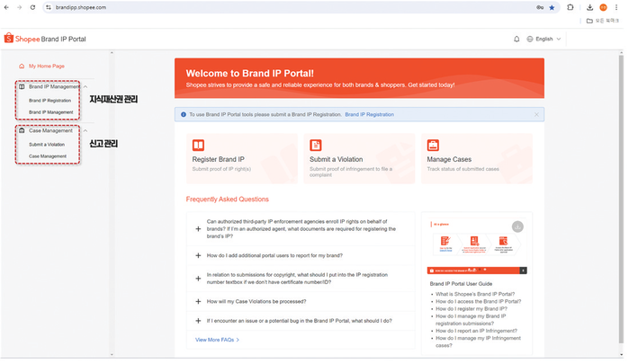The height and width of the screenshot is (364, 629).
Task: Click the Manage Cases card icon
Action: tap(433, 145)
